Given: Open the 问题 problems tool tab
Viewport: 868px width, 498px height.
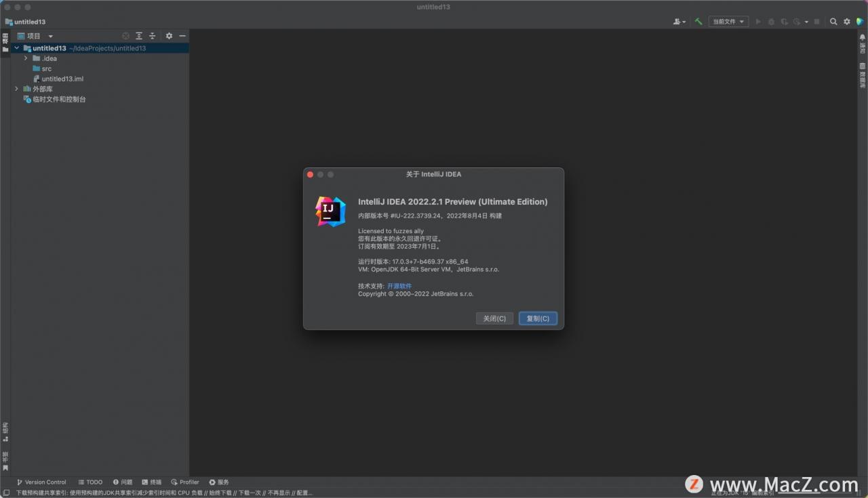Looking at the screenshot, I should 123,482.
